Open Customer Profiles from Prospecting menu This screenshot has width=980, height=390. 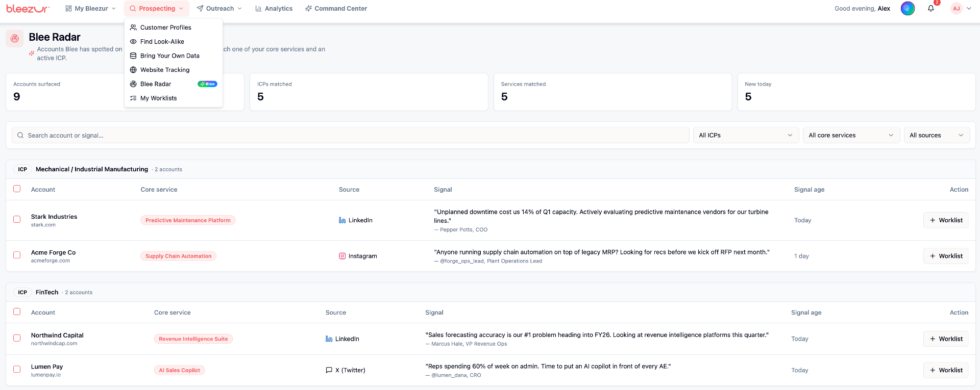(x=174, y=28)
